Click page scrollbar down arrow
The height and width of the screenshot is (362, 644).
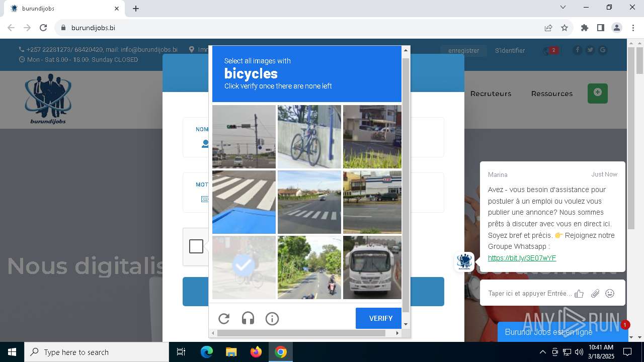click(640, 337)
